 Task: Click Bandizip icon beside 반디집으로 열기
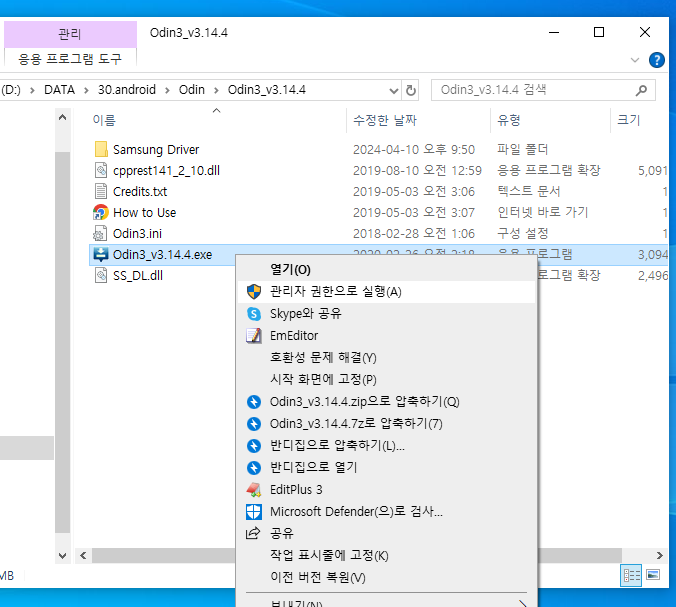point(254,467)
